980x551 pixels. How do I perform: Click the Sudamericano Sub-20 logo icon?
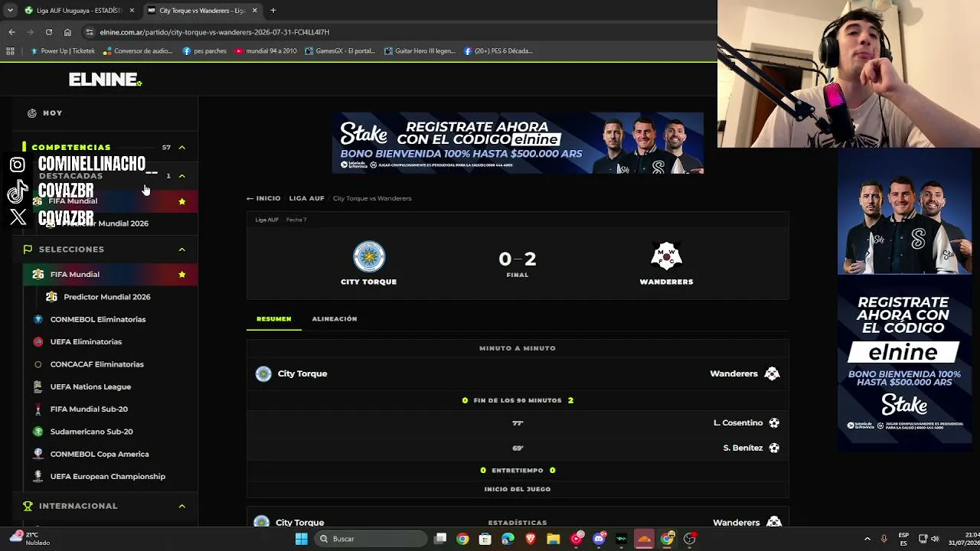tap(38, 432)
